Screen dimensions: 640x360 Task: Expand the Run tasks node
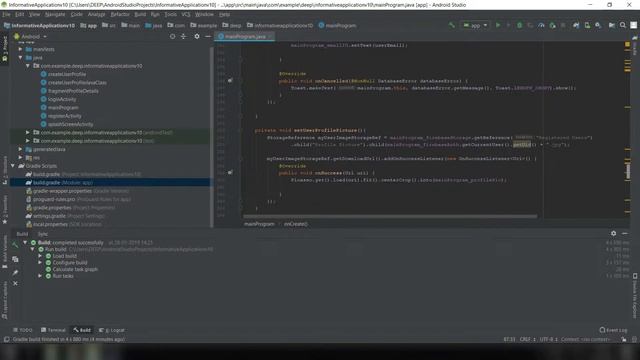[40, 276]
